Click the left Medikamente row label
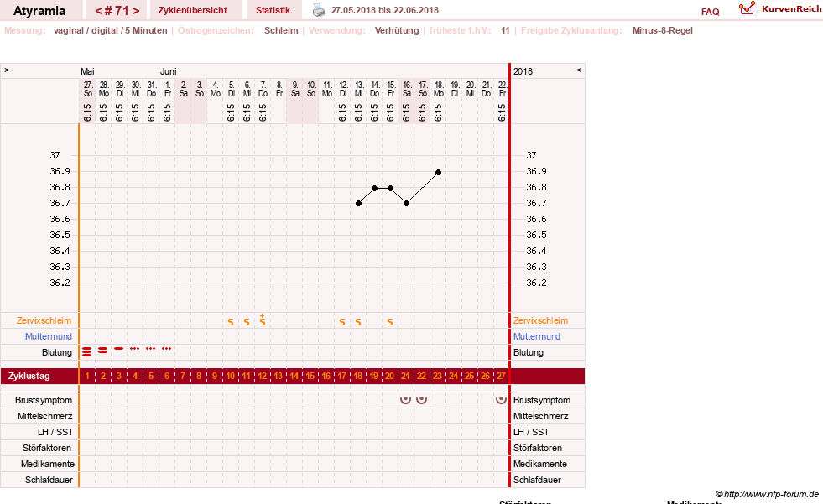Viewport: 823px width, 504px height. coord(47,464)
